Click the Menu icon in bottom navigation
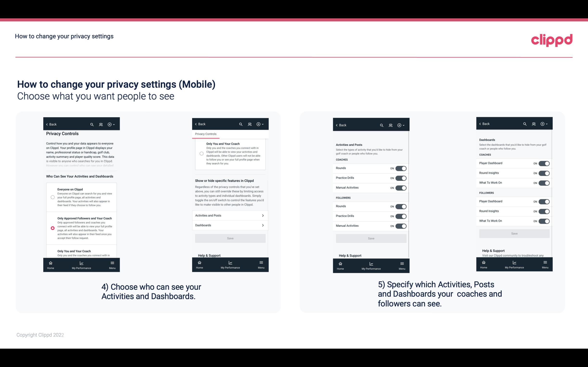Screen dimensions: 588x367 [112, 264]
